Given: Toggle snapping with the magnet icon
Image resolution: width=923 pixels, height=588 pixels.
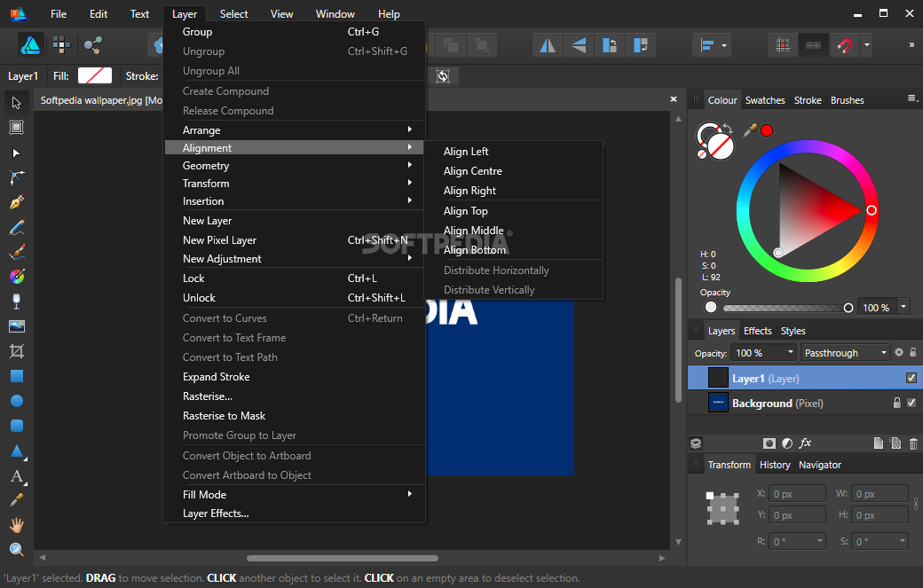Looking at the screenshot, I should pos(845,45).
